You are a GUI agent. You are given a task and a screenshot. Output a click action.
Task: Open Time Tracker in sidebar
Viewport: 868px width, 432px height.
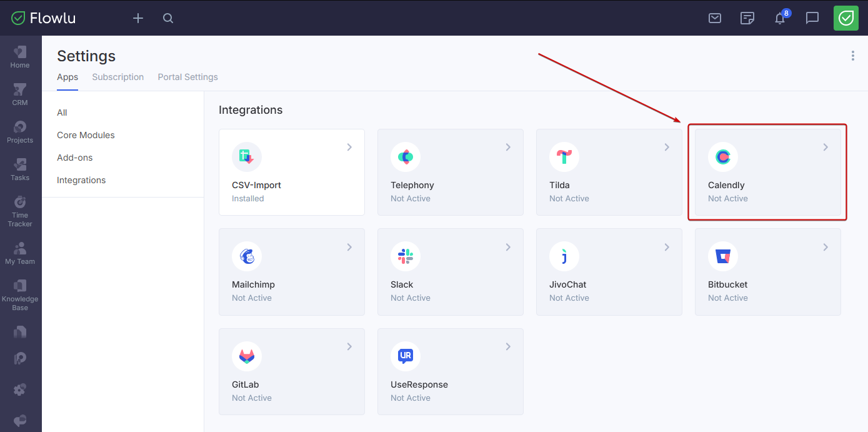click(20, 211)
